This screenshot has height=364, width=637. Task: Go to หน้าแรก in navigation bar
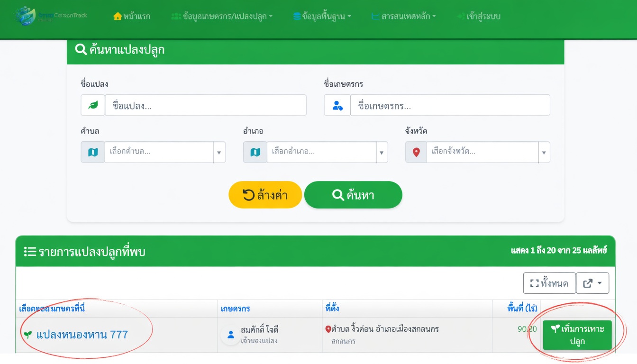[x=132, y=16]
